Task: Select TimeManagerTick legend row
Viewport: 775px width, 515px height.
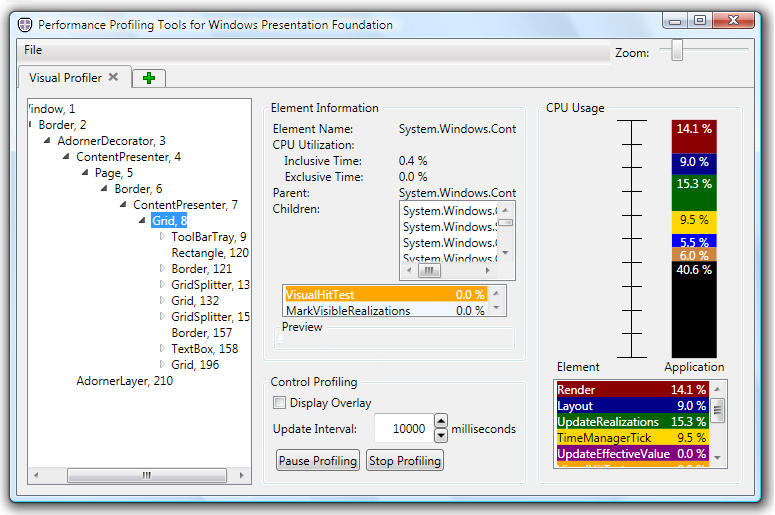Action: coord(633,437)
